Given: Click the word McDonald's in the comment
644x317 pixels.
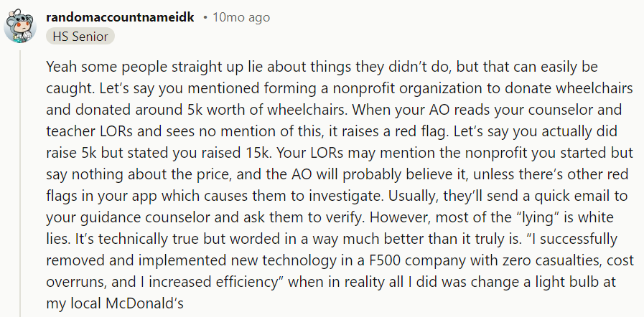Looking at the screenshot, I should pos(144,303).
